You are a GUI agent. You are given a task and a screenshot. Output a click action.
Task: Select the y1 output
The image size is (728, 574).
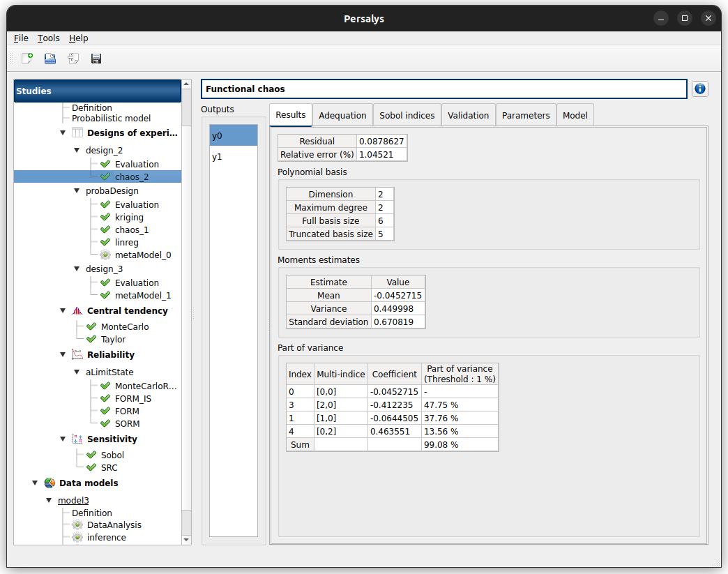(218, 157)
